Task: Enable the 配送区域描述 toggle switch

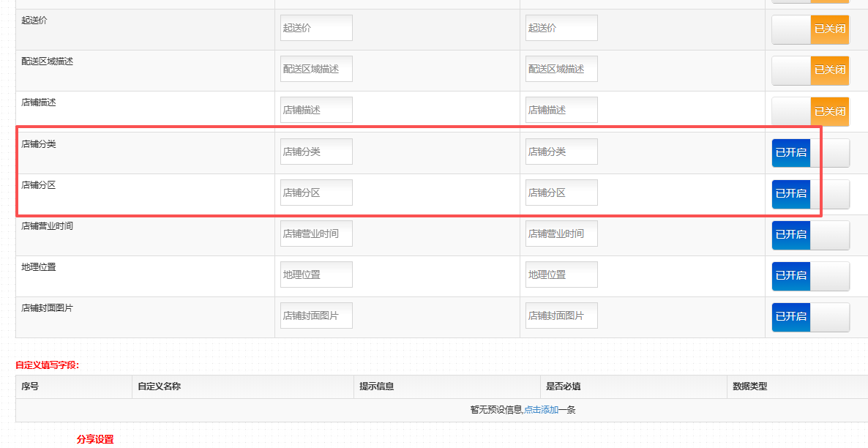Action: [810, 70]
